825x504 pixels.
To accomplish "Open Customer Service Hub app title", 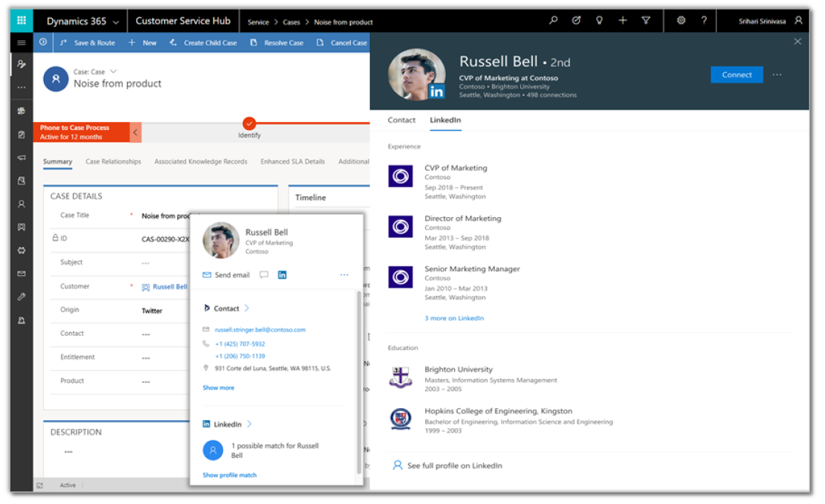I will pos(183,21).
